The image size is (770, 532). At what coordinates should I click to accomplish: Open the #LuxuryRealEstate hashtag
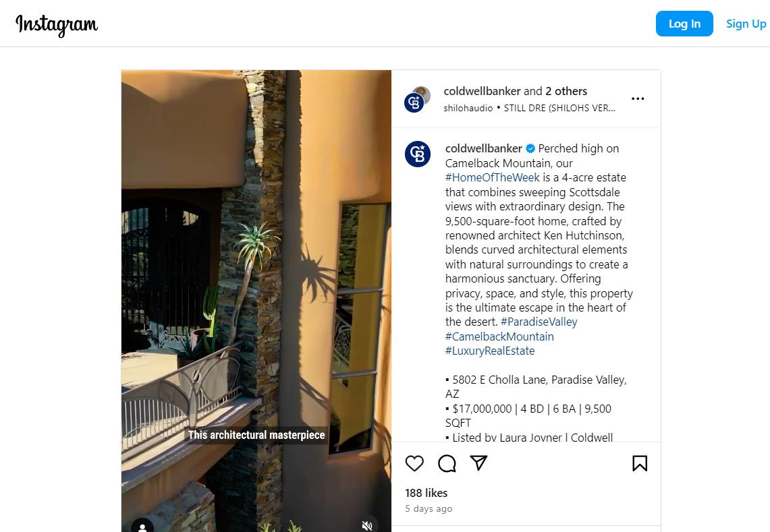click(x=489, y=351)
